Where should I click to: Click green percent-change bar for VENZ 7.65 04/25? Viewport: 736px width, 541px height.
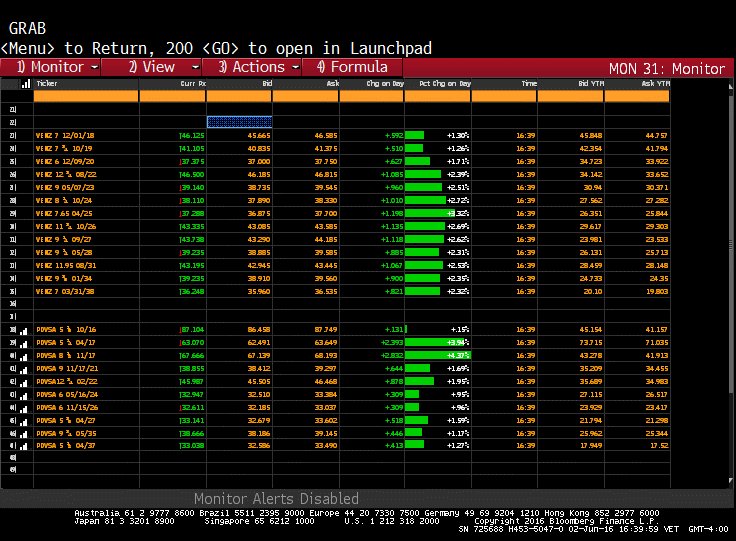(423, 212)
